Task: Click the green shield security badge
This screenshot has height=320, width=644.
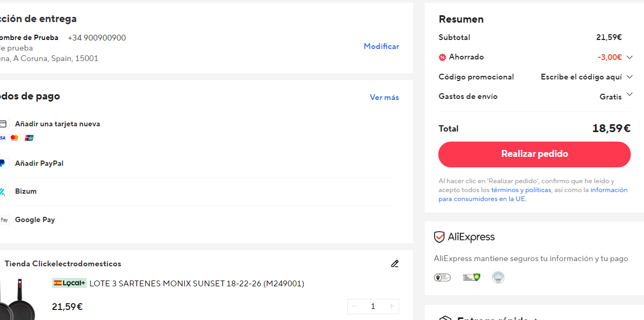Action: [x=471, y=277]
